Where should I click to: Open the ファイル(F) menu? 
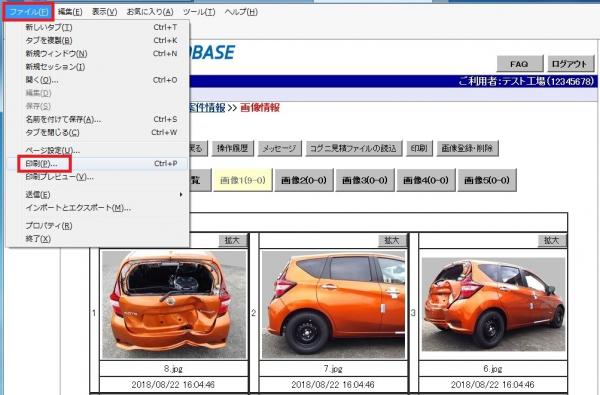pos(28,12)
